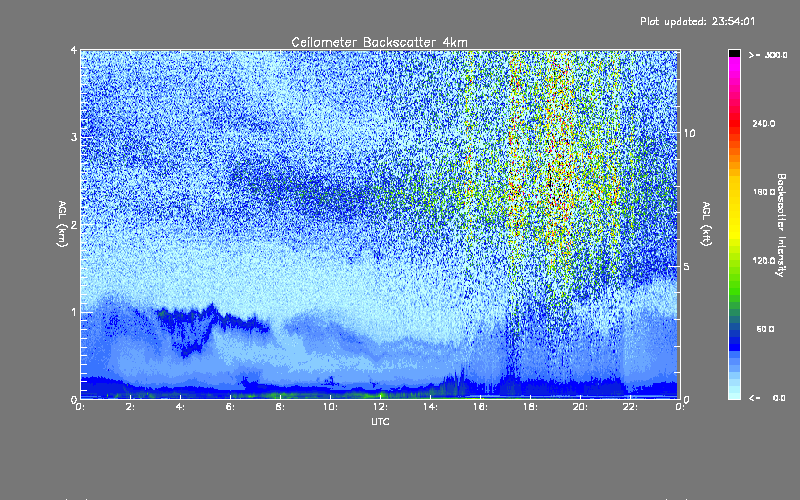
Task: Click the "18:" UTC hour tick
Action: tap(531, 407)
